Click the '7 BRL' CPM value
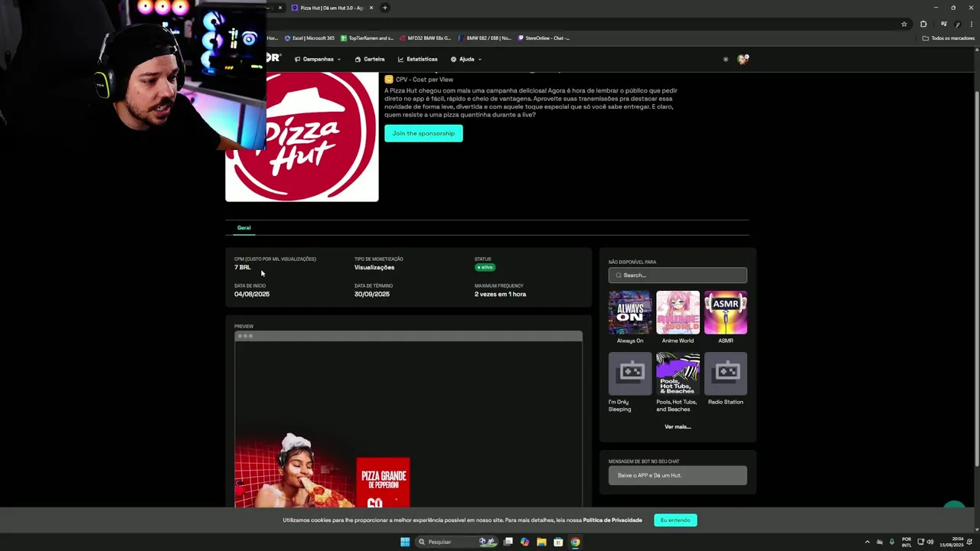980x551 pixels. (x=242, y=267)
